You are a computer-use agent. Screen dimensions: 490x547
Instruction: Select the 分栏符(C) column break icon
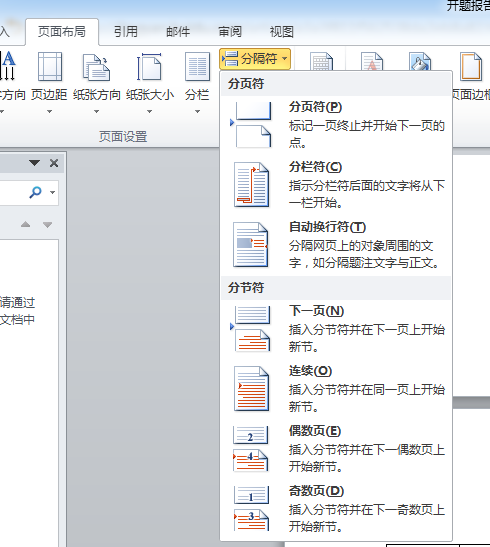pyautogui.click(x=251, y=185)
